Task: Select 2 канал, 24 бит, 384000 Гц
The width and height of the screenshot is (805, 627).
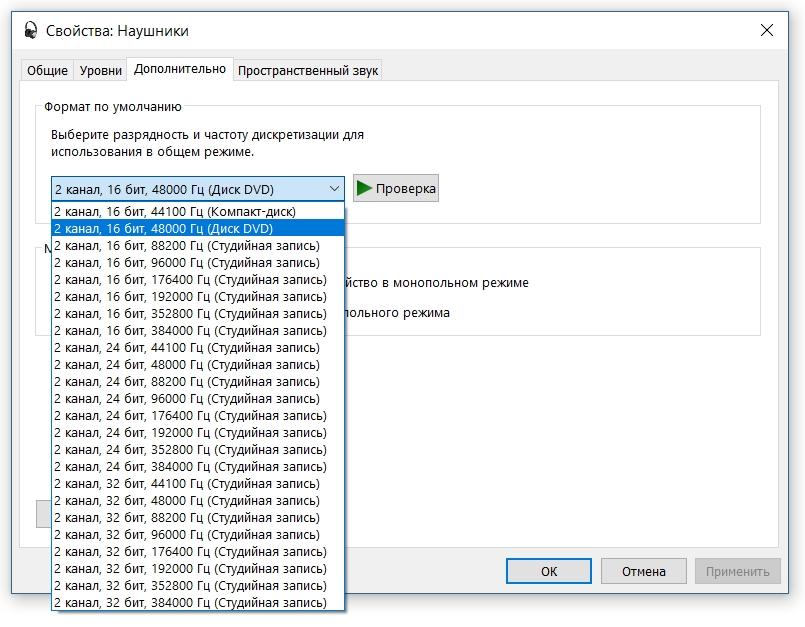Action: (x=198, y=466)
